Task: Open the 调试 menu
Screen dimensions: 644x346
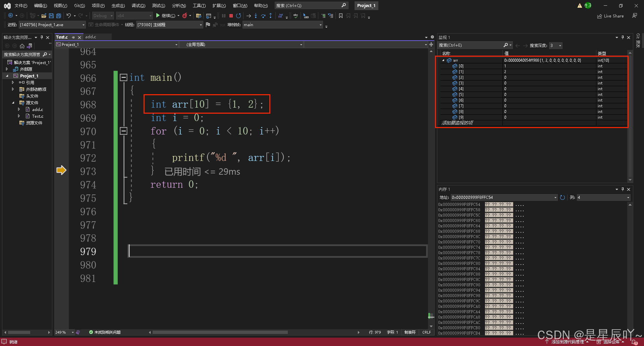Action: pos(138,5)
